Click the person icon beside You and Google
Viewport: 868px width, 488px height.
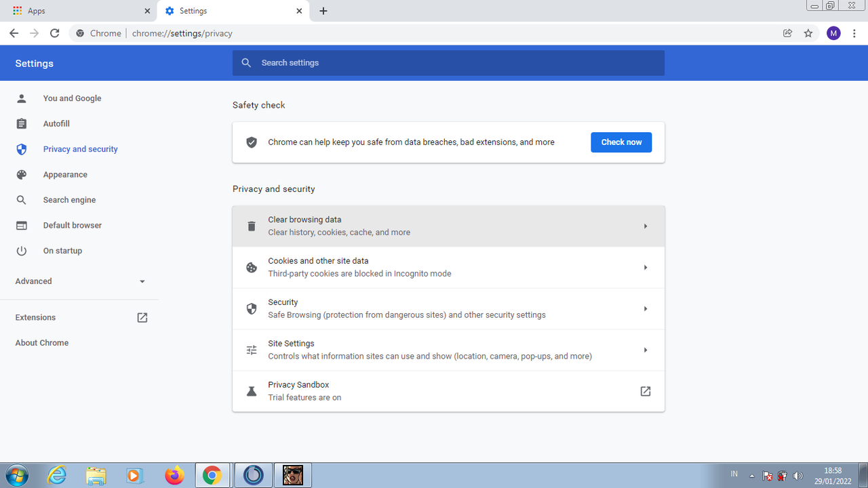pos(22,98)
